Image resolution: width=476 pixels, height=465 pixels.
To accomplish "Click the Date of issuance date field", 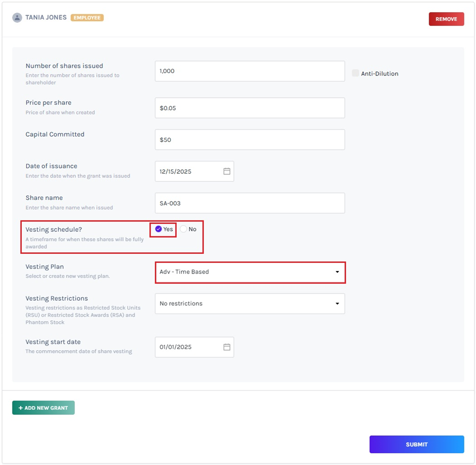I will pos(187,171).
